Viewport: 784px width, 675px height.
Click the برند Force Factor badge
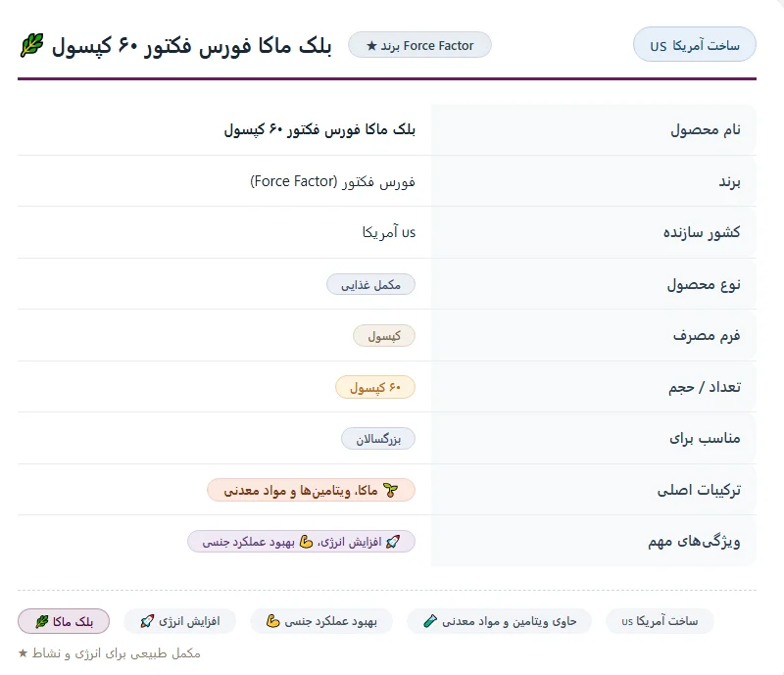coord(419,45)
